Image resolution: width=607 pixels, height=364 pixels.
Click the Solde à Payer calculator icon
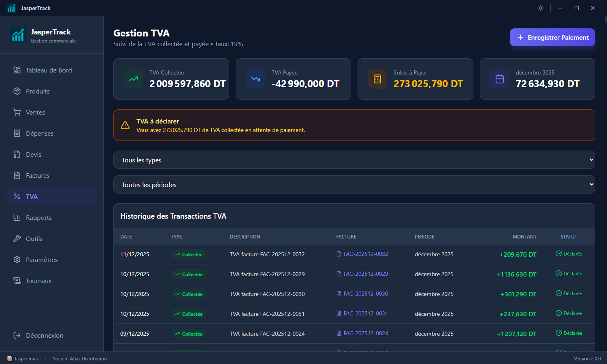(377, 79)
